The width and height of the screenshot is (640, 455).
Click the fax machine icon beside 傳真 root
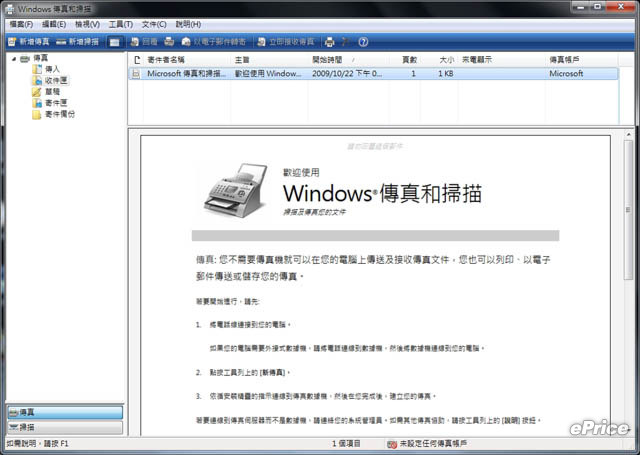pyautogui.click(x=25, y=59)
